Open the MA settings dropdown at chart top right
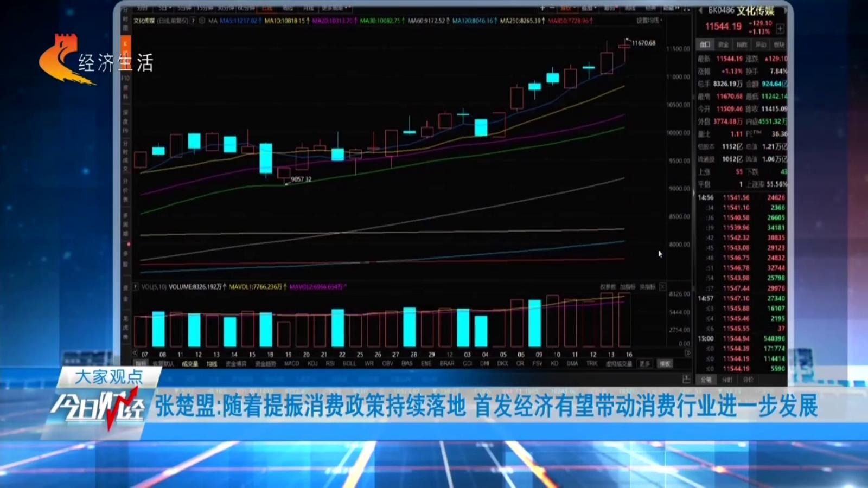This screenshot has height=488, width=868. [649, 21]
